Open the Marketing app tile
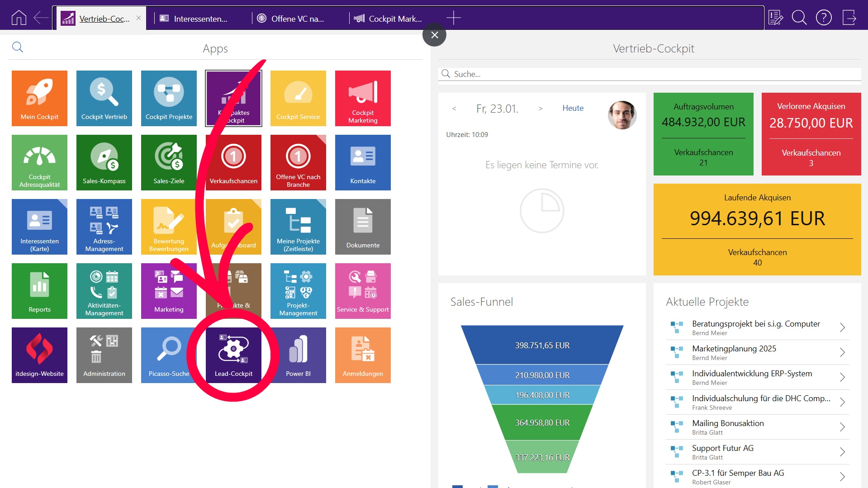 169,291
